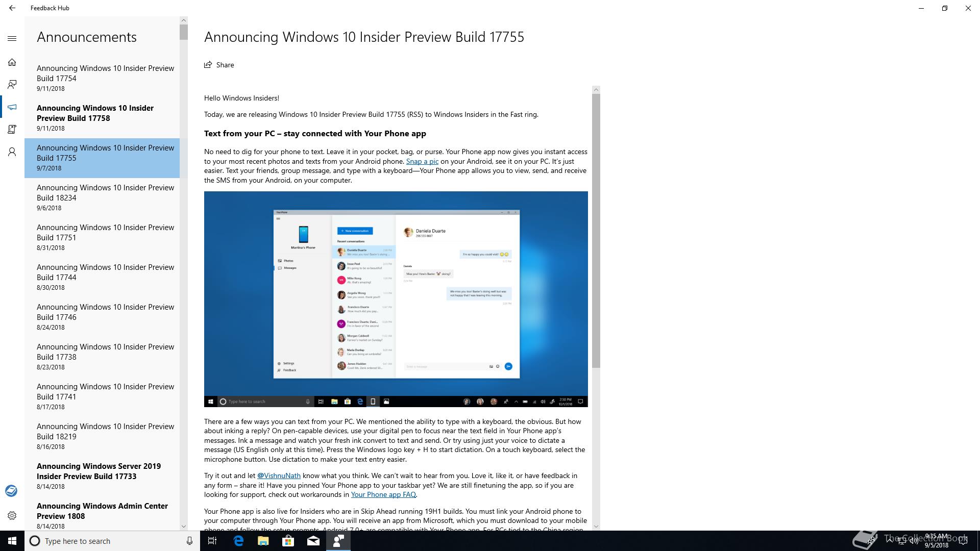Select the Announcements megaphone icon

point(12,107)
